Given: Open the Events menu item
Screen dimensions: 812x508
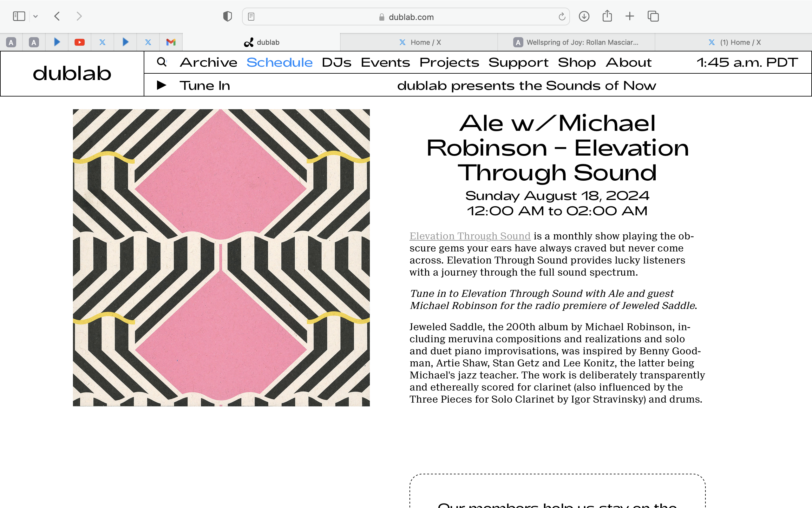Looking at the screenshot, I should 385,63.
